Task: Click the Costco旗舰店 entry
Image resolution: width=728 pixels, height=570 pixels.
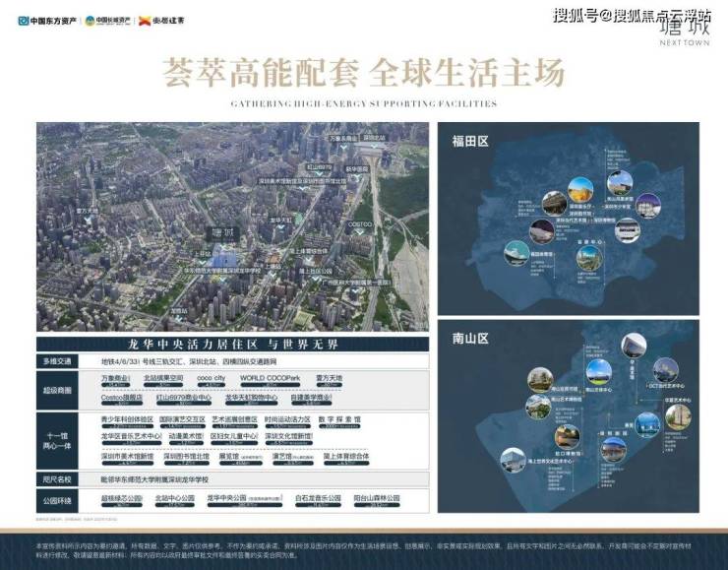Action: (x=122, y=400)
